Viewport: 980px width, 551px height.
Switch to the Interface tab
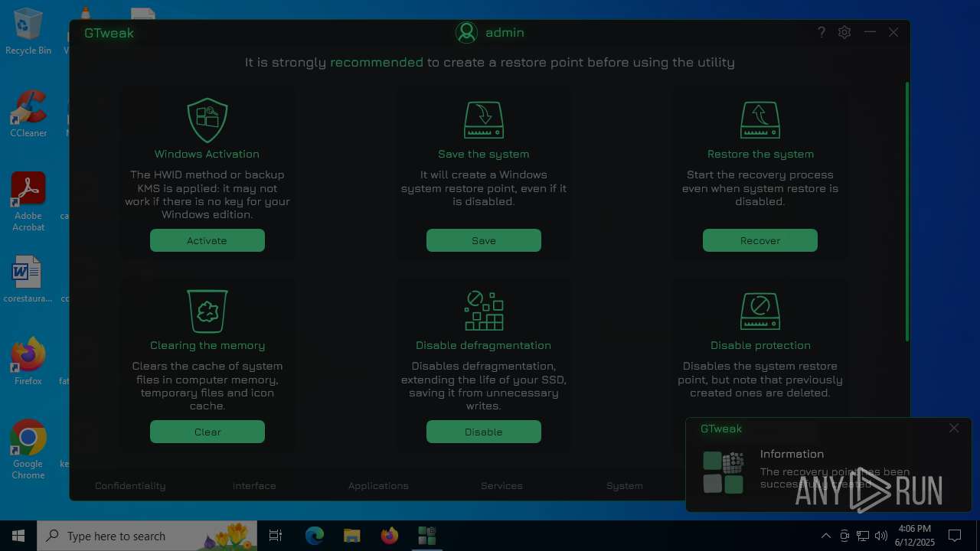(x=254, y=486)
